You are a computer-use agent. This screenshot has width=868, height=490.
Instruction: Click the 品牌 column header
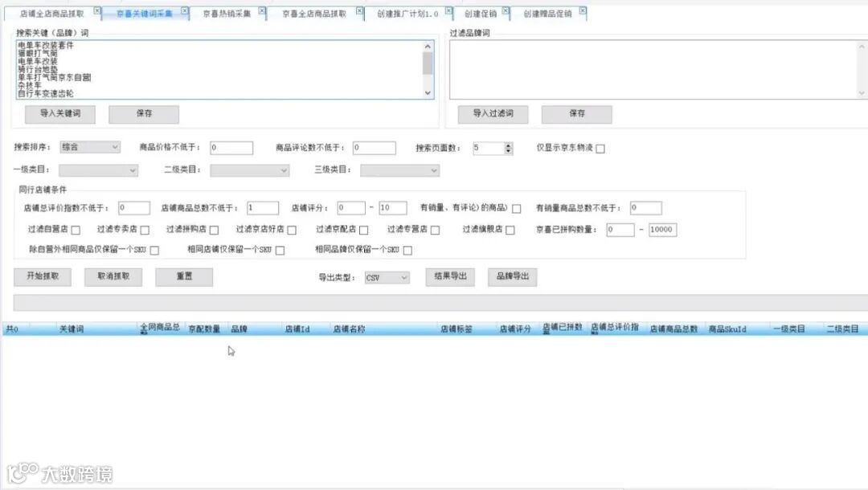tap(240, 329)
